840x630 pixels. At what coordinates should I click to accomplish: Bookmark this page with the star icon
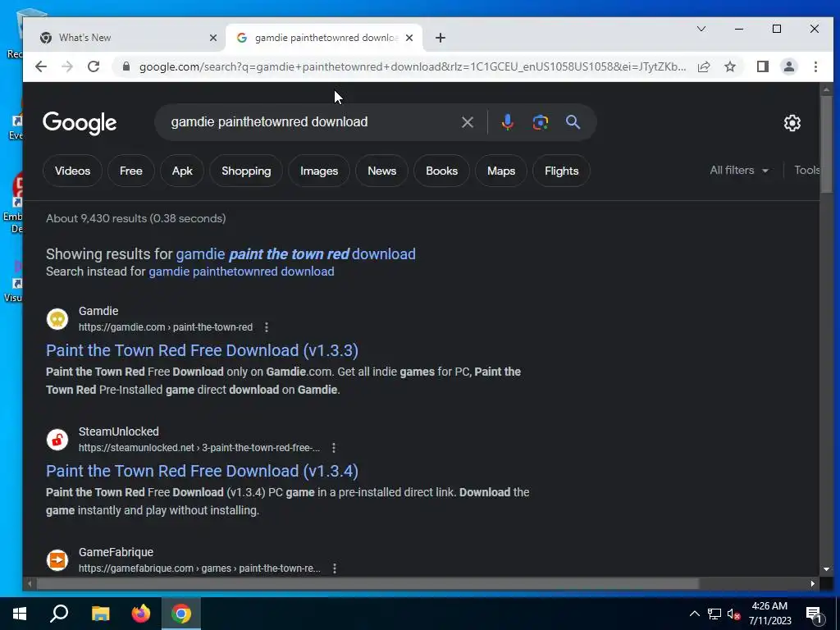coord(729,66)
